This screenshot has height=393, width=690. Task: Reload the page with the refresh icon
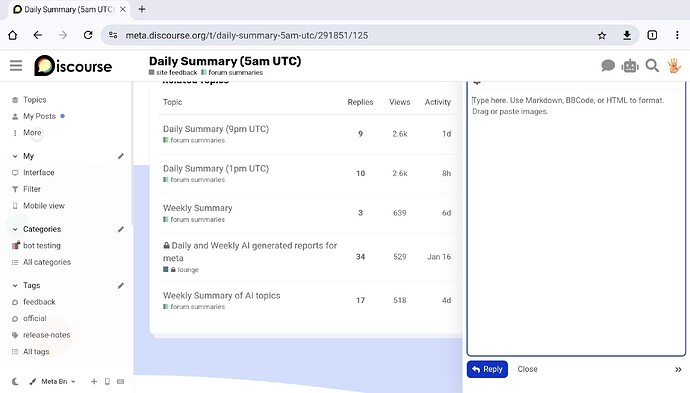[88, 35]
